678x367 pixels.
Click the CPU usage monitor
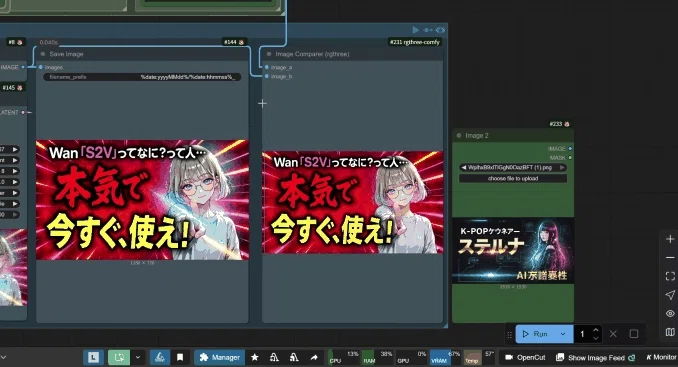pos(344,357)
